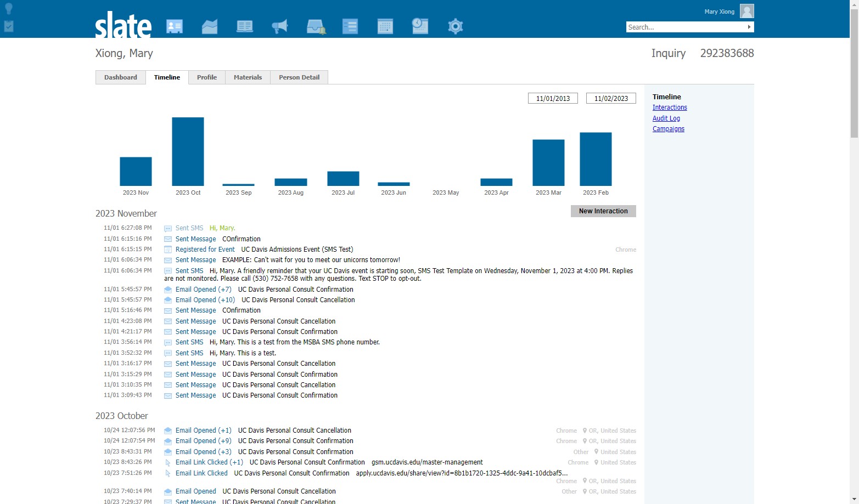Open the Records ID-card icon in the navigation bar

point(175,26)
